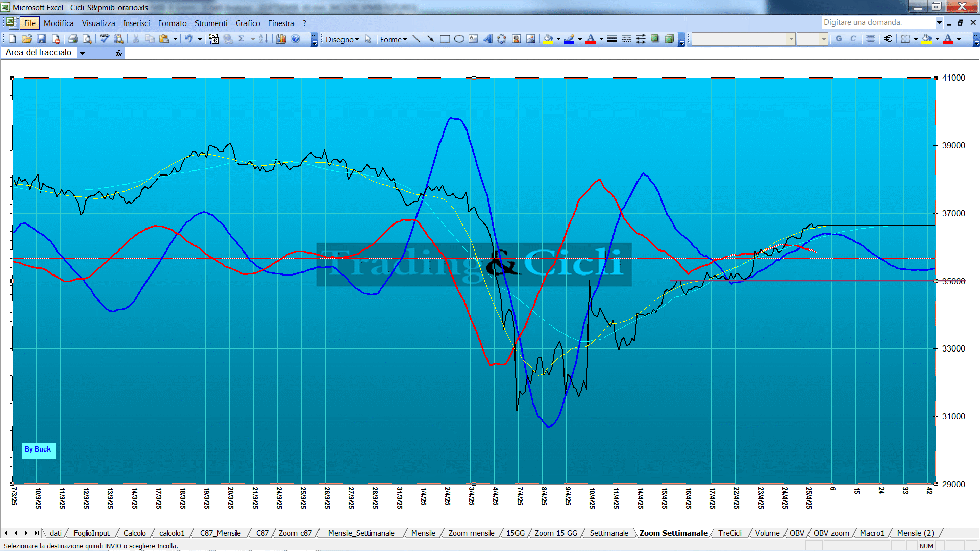Image resolution: width=980 pixels, height=551 pixels.
Task: Click the fx Insert Function button
Action: (x=119, y=53)
